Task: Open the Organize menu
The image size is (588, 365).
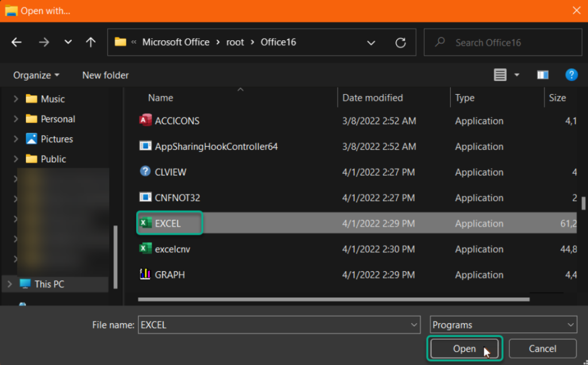Action: click(x=36, y=75)
